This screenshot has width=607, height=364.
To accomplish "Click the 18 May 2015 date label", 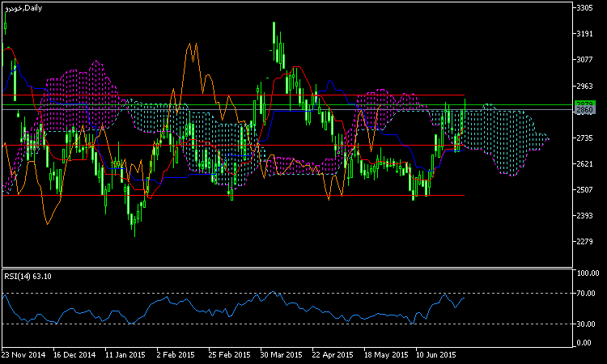I will [x=386, y=355].
